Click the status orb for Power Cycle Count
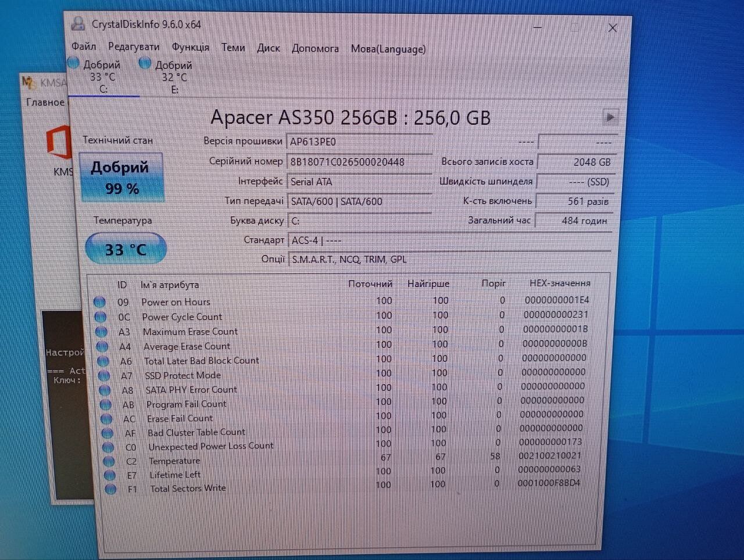 pos(101,317)
